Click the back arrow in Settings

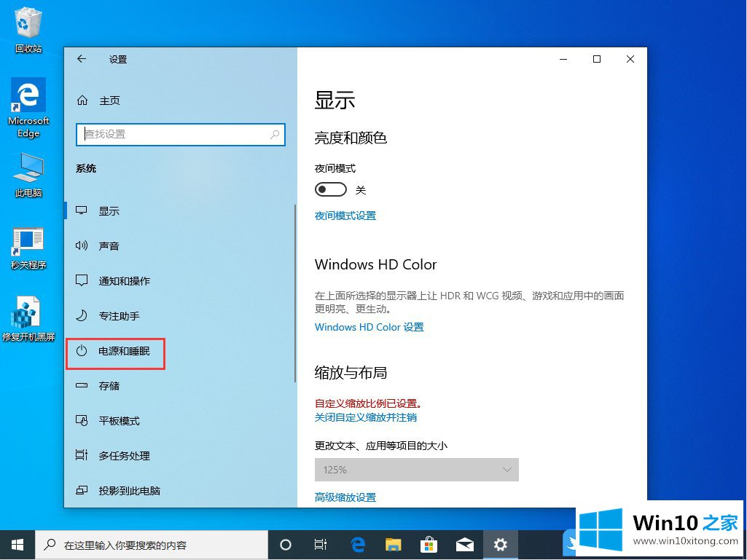coord(82,58)
